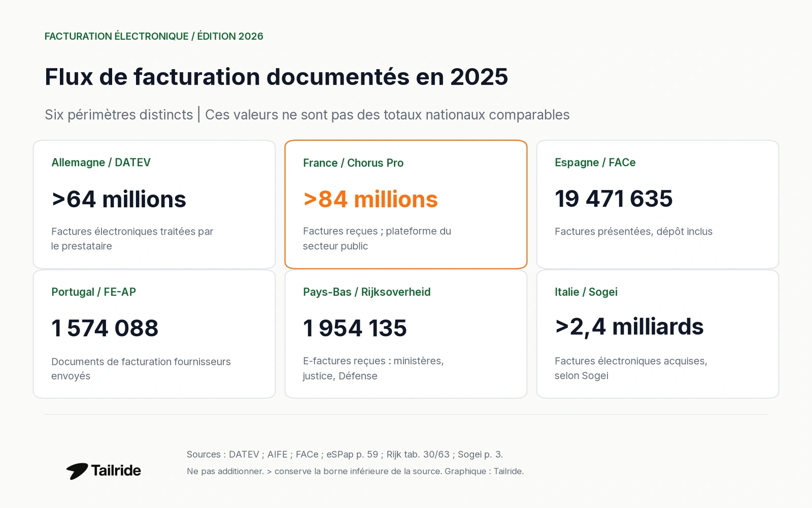This screenshot has height=508, width=812.
Task: Click the 'Six périmètres distincts' subtitle text
Action: (x=119, y=115)
